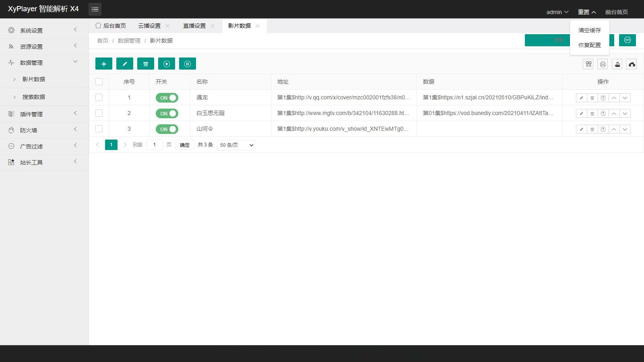This screenshot has height=362, width=644.
Task: Switch to the 后台首页 tab
Action: coord(111,25)
